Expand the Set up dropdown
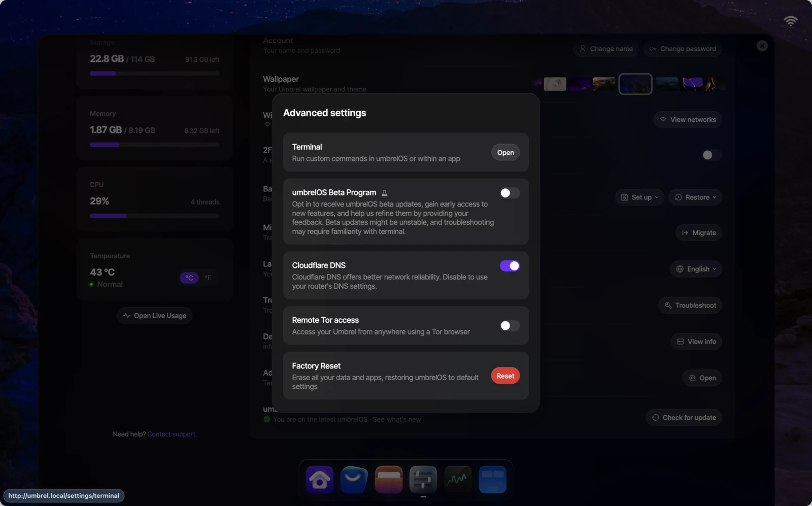The image size is (812, 506). tap(639, 197)
